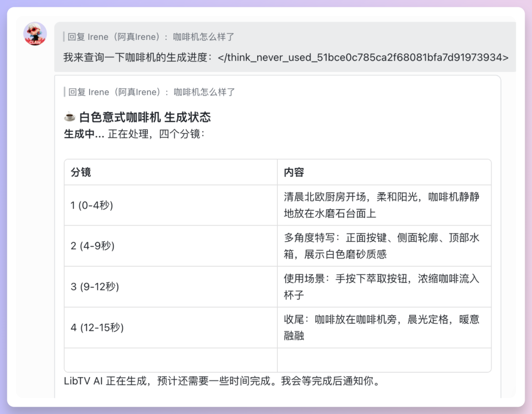Click the '收尾：咖啡放在咖啡机旁' content cell
This screenshot has height=414, width=532.
381,327
